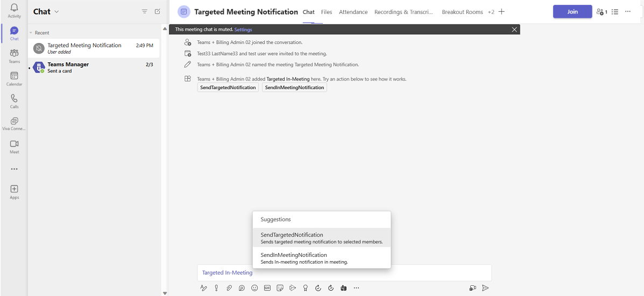The height and width of the screenshot is (296, 644).
Task: Select the Chat icon in the sidebar
Action: tap(14, 33)
